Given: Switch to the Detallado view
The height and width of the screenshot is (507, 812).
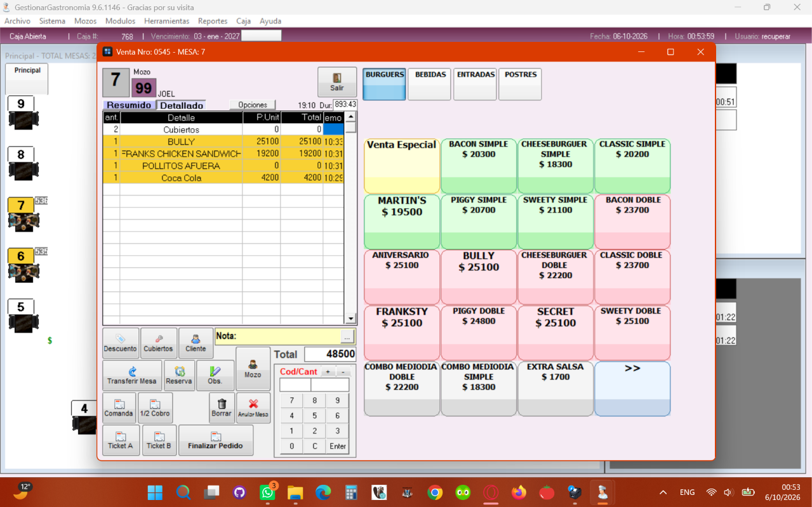Looking at the screenshot, I should coord(181,105).
